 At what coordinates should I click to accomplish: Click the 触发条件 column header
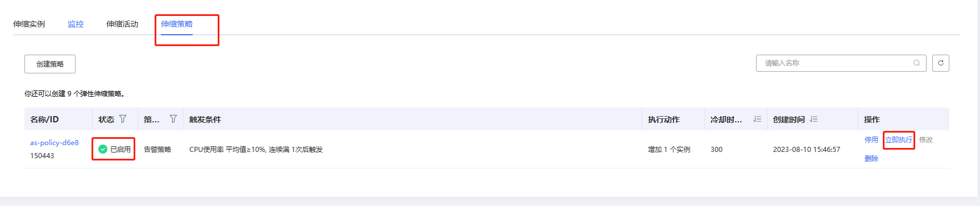[205, 119]
